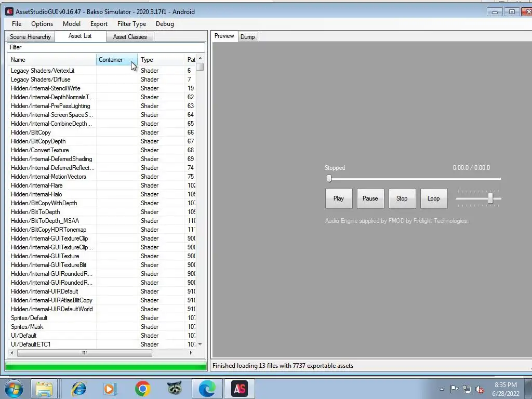Click the volume slider handle
532x399 pixels.
(x=490, y=198)
